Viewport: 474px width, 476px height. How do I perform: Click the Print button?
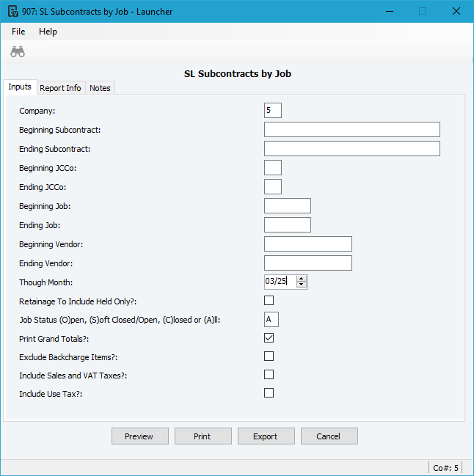pyautogui.click(x=203, y=436)
